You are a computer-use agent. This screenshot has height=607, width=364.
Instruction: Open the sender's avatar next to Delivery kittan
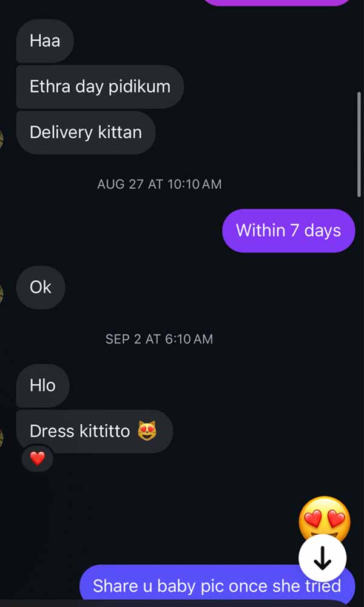(3, 138)
